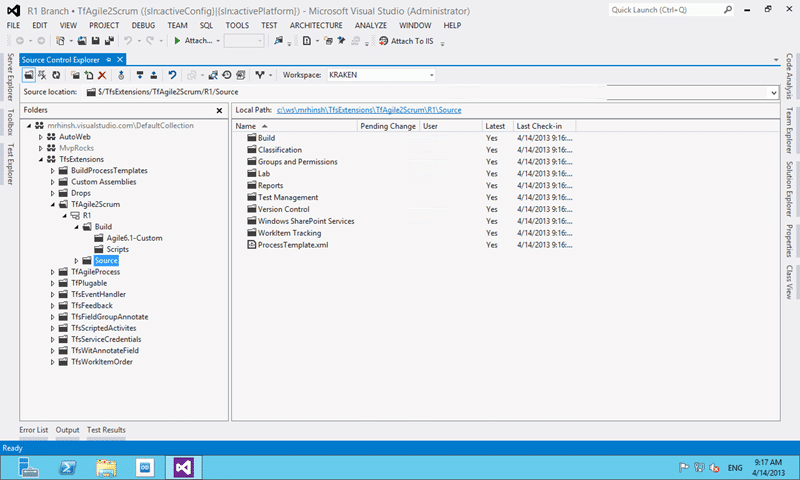Expand the Source folder node

click(x=77, y=261)
